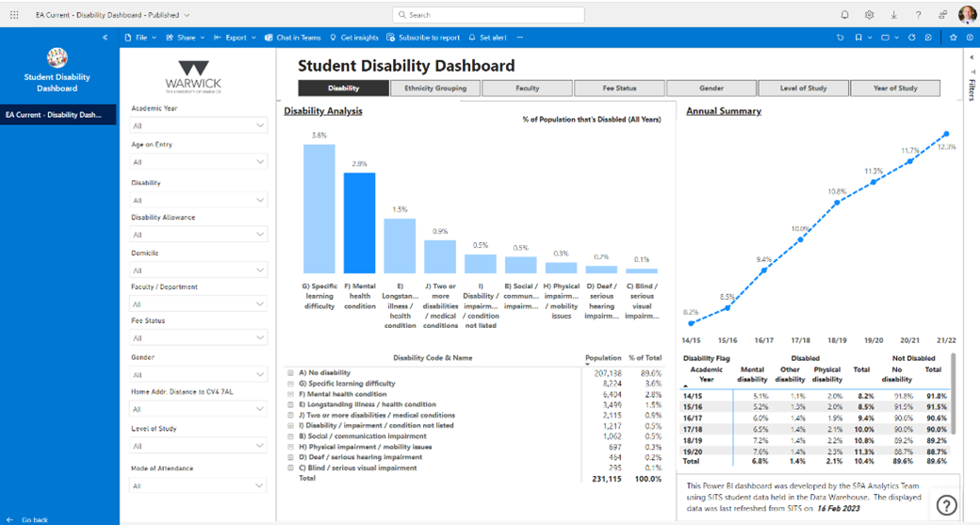Click Get insights in the toolbar
Image resolution: width=980 pixels, height=525 pixels.
354,38
